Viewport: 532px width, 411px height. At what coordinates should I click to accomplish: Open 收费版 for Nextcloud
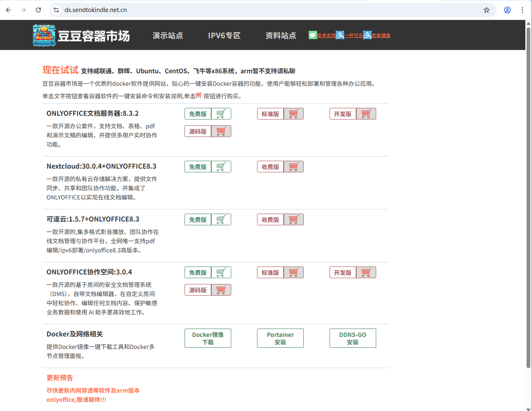270,167
